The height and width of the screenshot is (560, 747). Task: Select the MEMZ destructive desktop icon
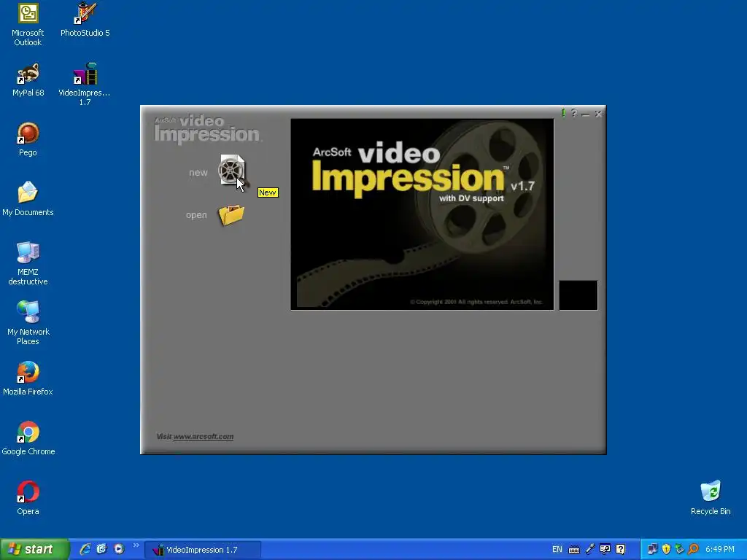(28, 263)
